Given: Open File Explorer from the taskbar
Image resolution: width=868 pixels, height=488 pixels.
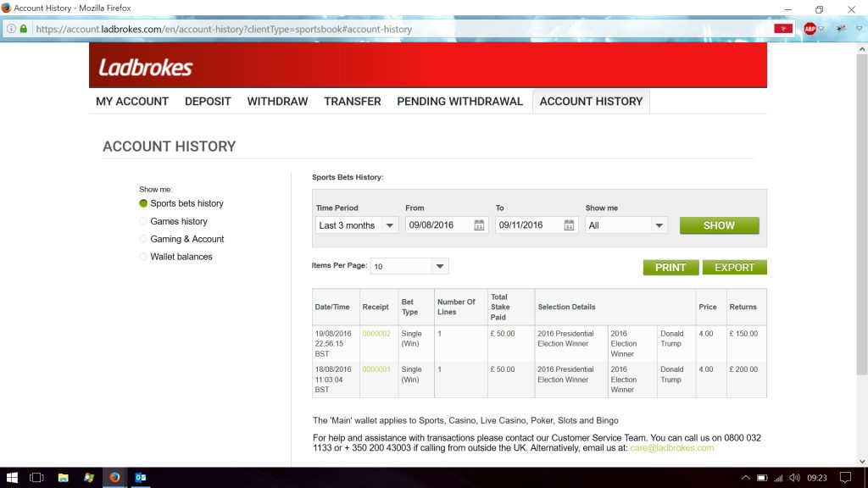Looking at the screenshot, I should [x=63, y=478].
